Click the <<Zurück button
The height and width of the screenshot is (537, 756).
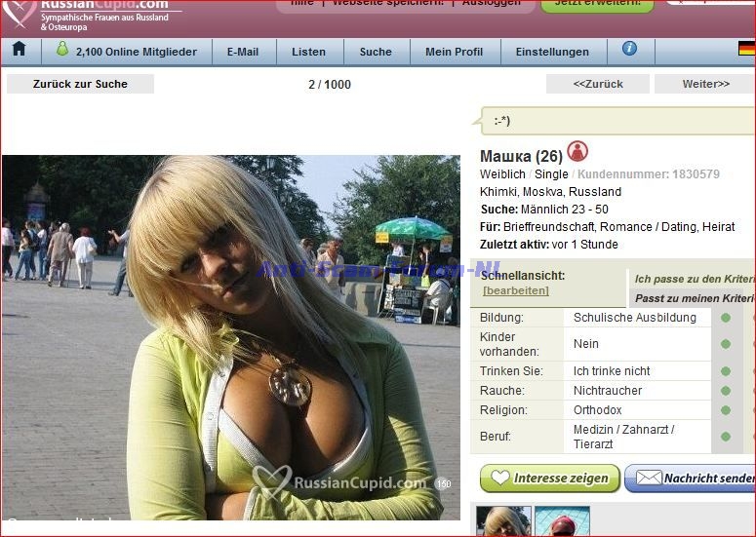[x=597, y=84]
